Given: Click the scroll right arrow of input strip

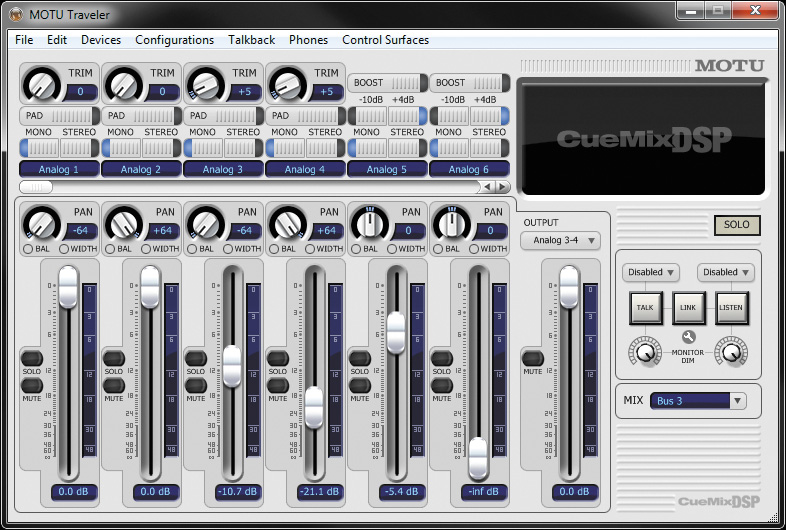Looking at the screenshot, I should [x=502, y=187].
